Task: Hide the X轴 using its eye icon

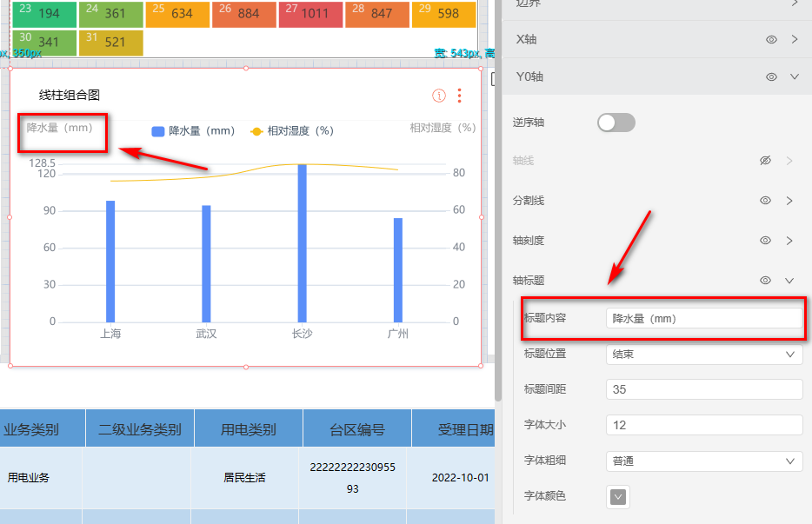Action: [x=771, y=40]
